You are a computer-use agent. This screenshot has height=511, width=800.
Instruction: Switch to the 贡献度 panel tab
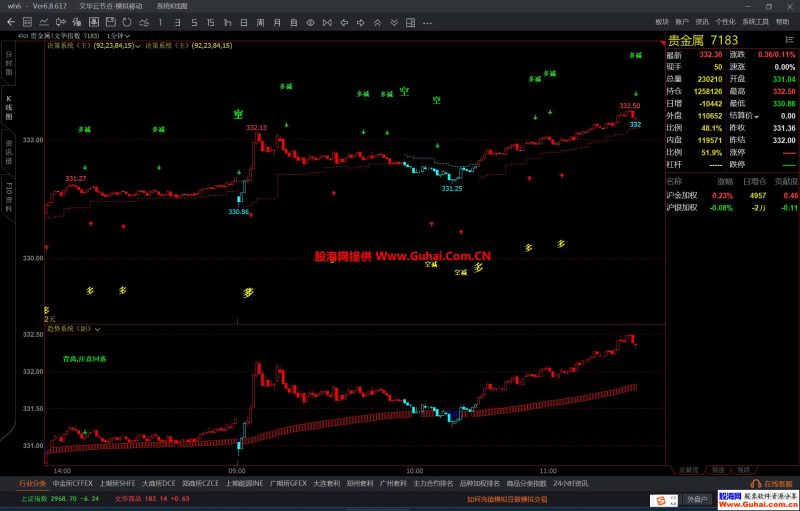click(688, 470)
